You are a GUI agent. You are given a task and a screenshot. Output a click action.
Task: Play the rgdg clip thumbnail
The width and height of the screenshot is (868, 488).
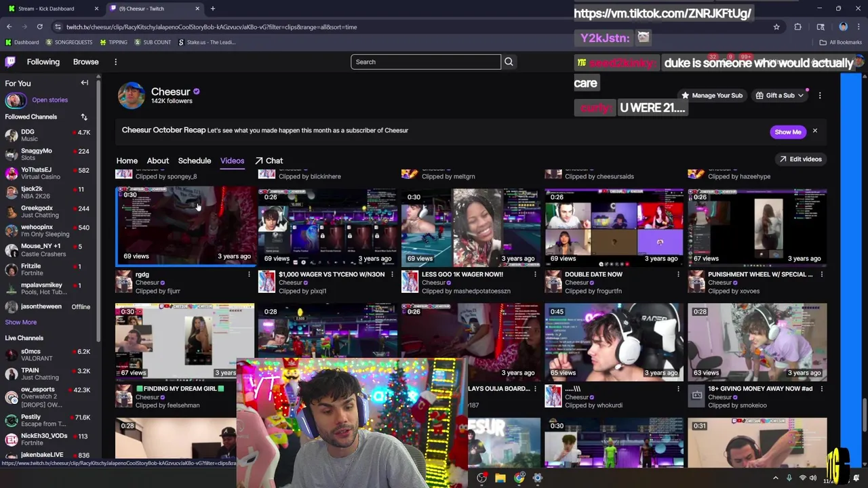pos(185,226)
